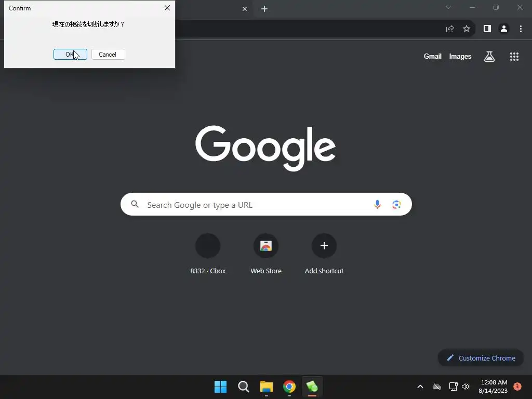Click the share this page icon

point(450,29)
